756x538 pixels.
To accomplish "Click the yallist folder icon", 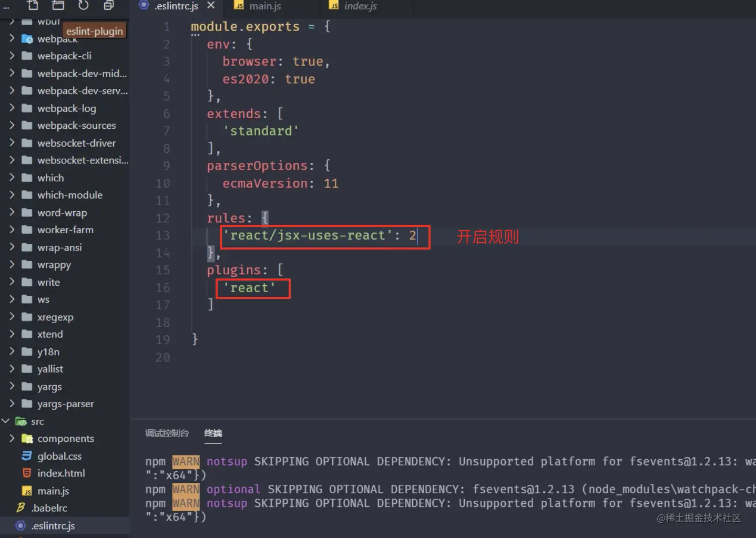I will pyautogui.click(x=27, y=369).
